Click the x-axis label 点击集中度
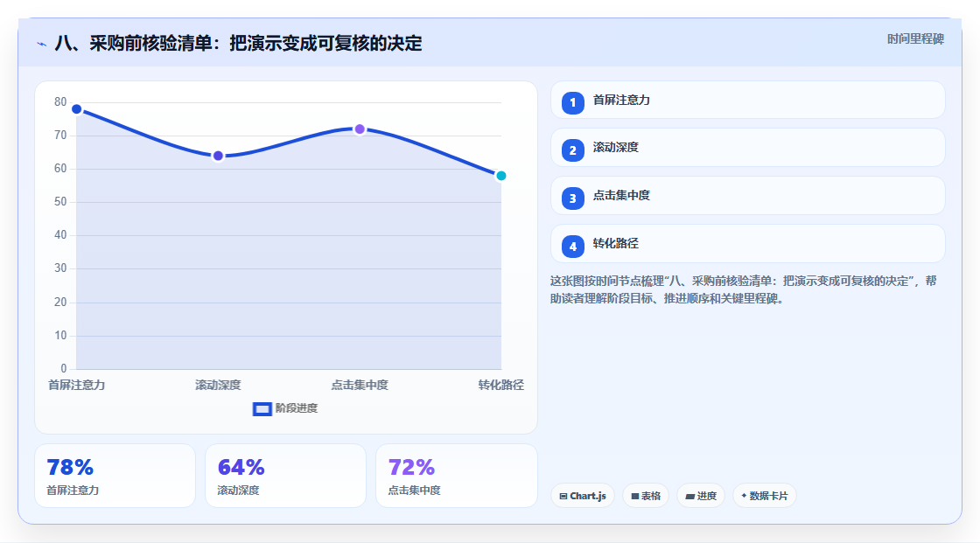 pyautogui.click(x=360, y=386)
